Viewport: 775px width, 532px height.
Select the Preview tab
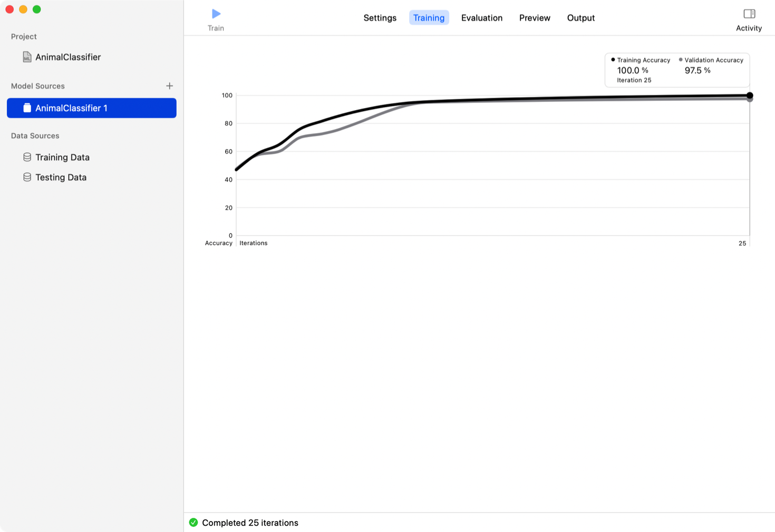pos(535,18)
